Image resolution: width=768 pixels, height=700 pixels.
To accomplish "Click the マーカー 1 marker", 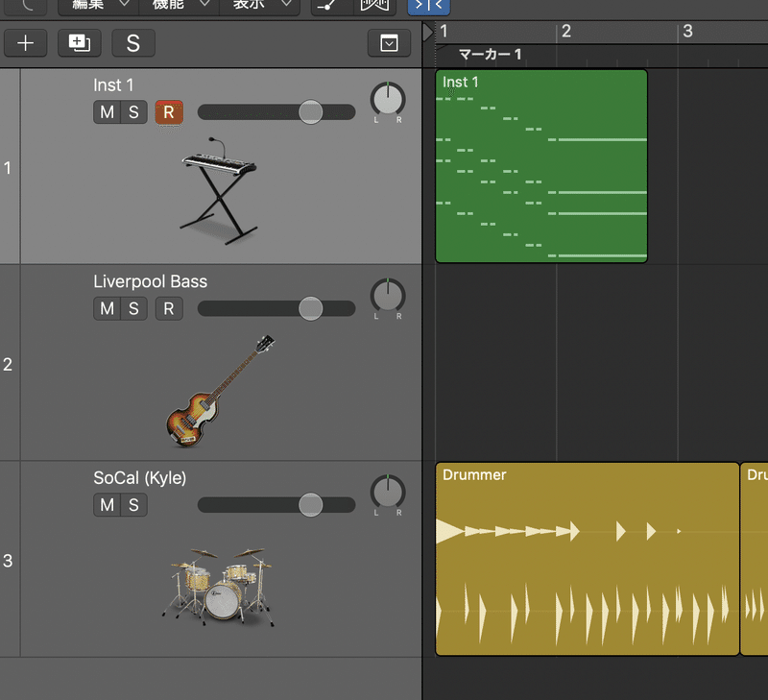I will [490, 55].
